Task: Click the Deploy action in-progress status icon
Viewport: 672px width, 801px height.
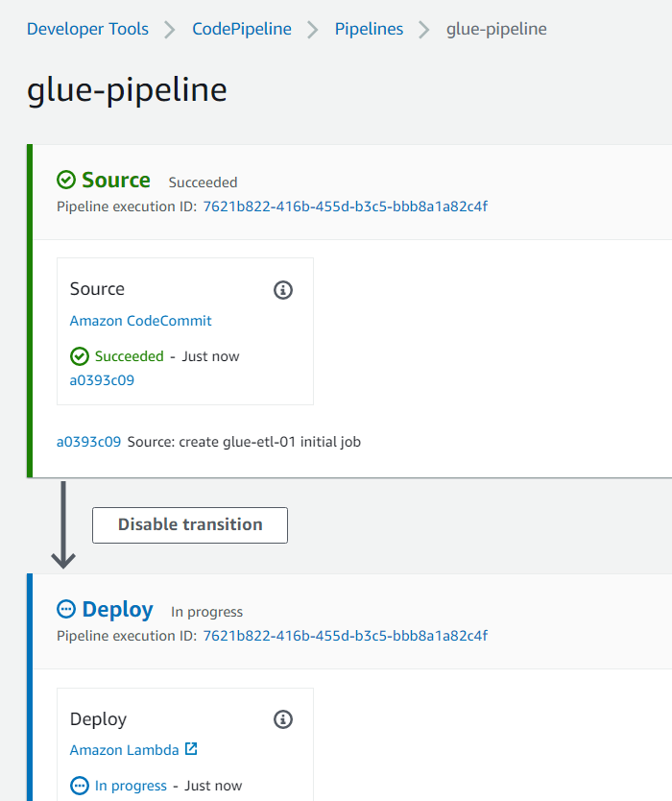Action: (x=80, y=786)
